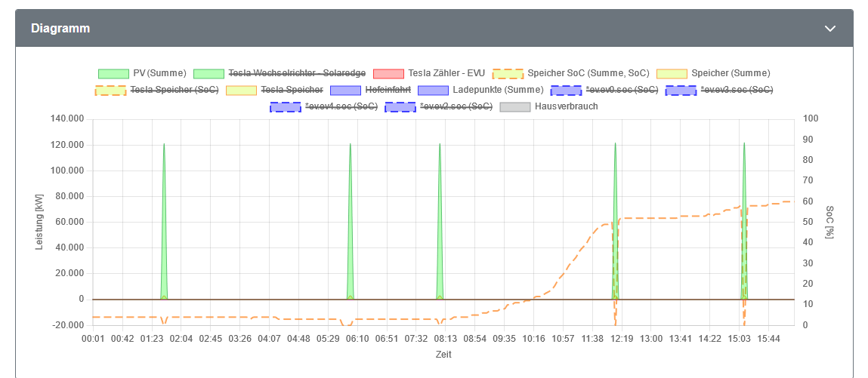Image resolution: width=868 pixels, height=378 pixels.
Task: Click the 00:01 time axis label
Action: pyautogui.click(x=93, y=338)
